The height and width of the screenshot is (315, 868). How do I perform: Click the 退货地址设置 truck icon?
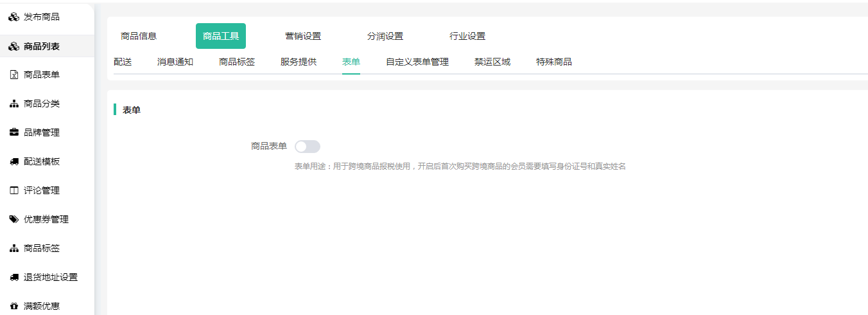(14, 278)
